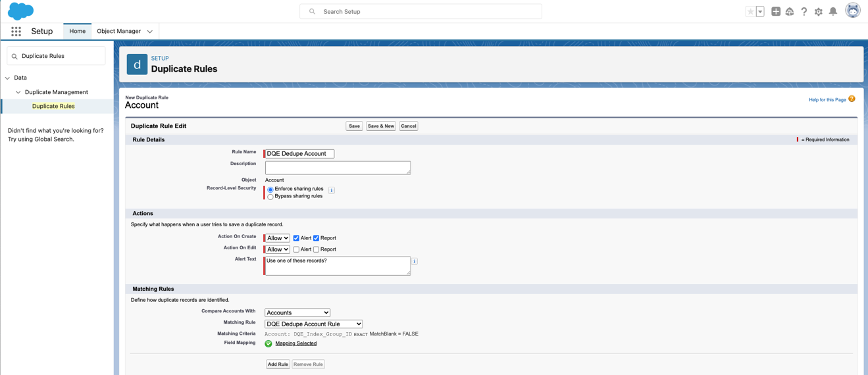Viewport: 868px width, 375px height.
Task: Click the Matching Criteria text DQE_Index_Group_ID
Action: coord(322,334)
